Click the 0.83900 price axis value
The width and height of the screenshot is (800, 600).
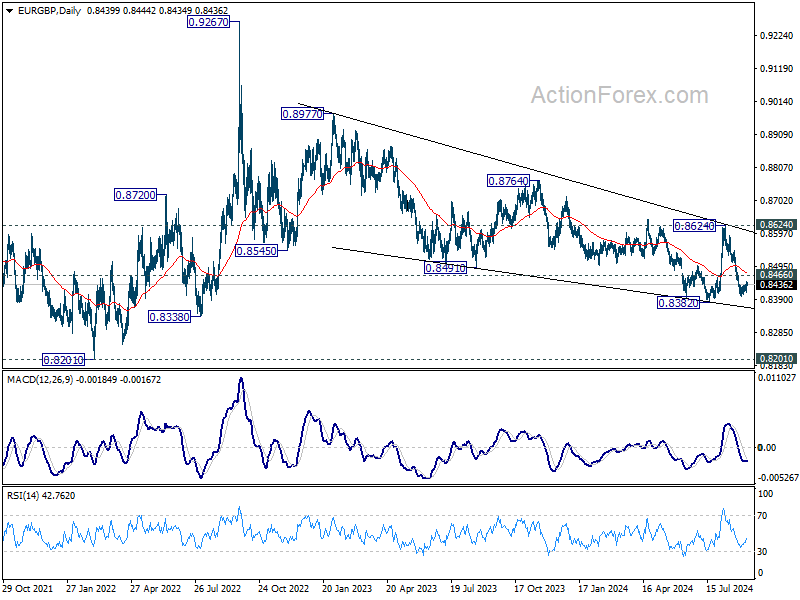[777, 299]
